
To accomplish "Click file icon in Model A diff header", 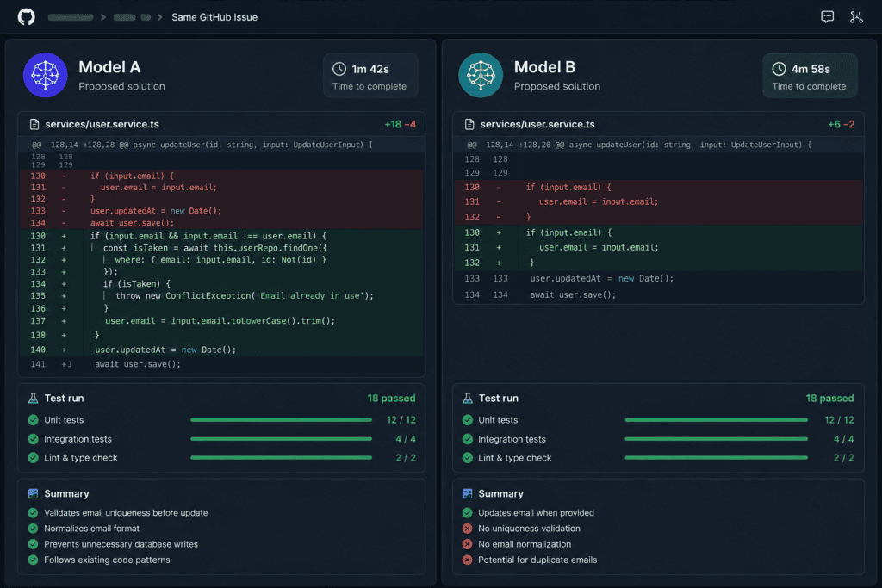I will pos(34,124).
